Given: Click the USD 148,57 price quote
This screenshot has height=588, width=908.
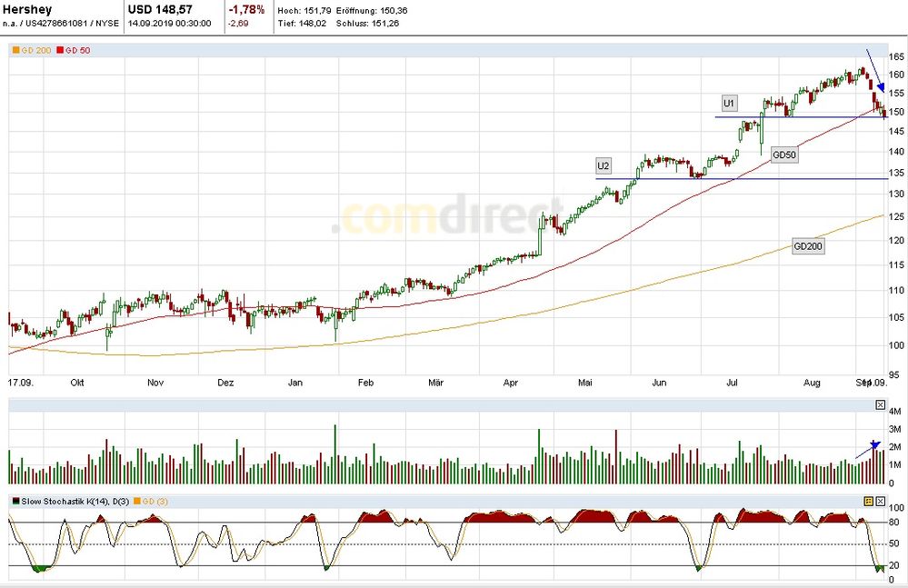Looking at the screenshot, I should [x=160, y=10].
